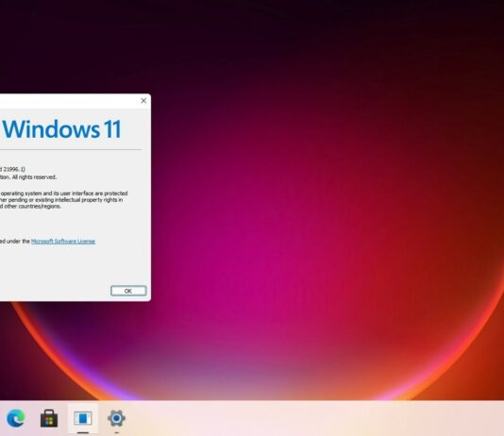Click line mentioning "user interface are protected"
Image resolution: width=504 pixels, height=436 pixels.
(x=64, y=193)
